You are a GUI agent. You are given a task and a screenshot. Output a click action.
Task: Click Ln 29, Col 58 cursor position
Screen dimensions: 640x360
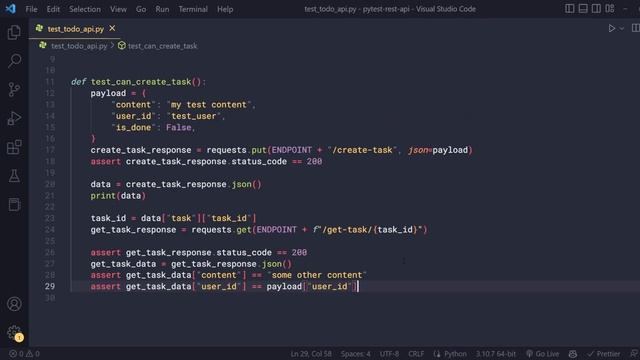pyautogui.click(x=311, y=354)
